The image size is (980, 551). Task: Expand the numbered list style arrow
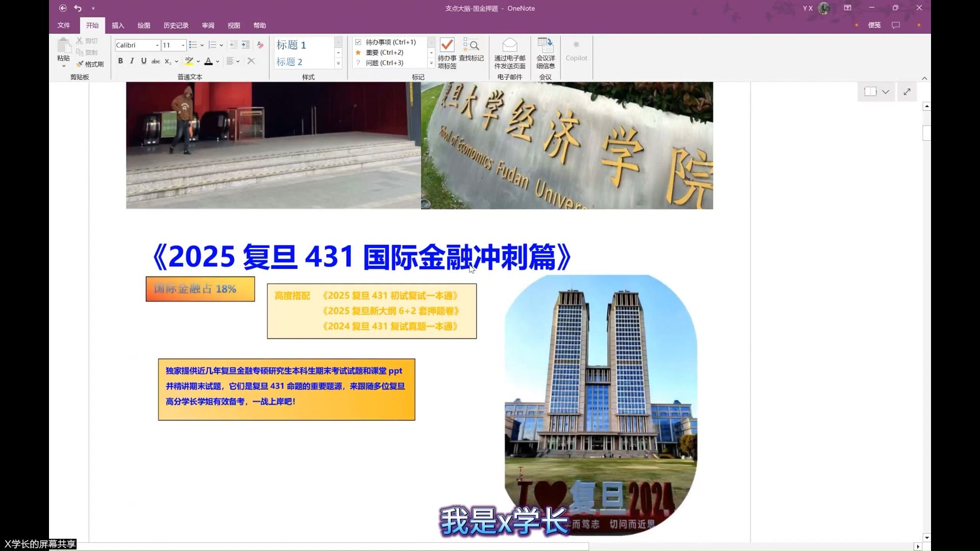pyautogui.click(x=222, y=45)
